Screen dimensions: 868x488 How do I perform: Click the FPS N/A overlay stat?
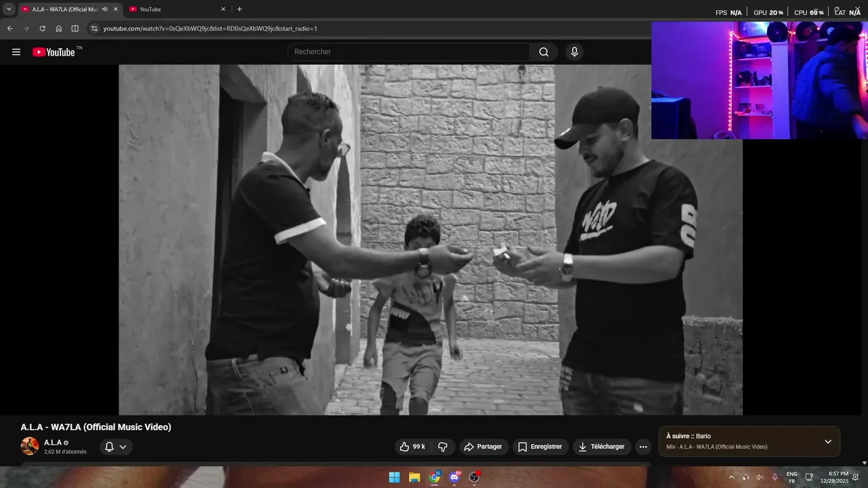click(x=728, y=12)
